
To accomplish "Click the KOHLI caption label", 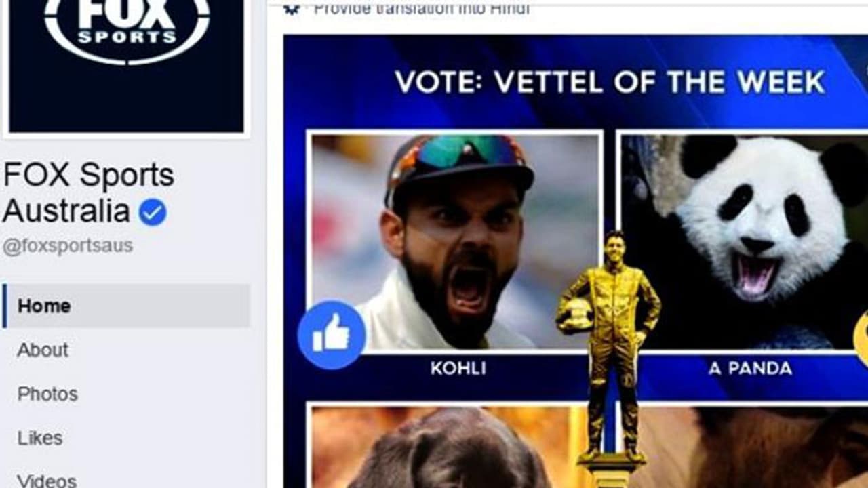I will click(458, 369).
